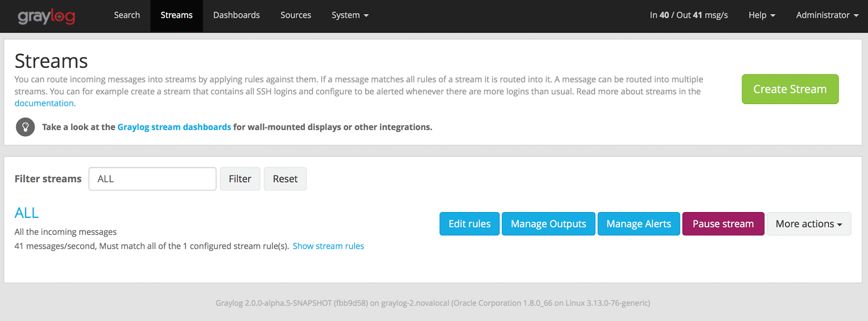Show stream rules for ALL stream

tap(328, 246)
